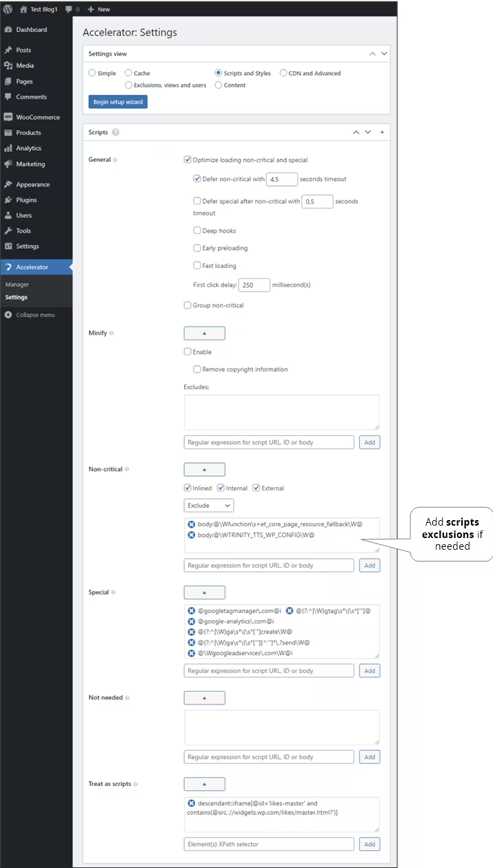Click the Plugins sidebar icon

[8, 200]
